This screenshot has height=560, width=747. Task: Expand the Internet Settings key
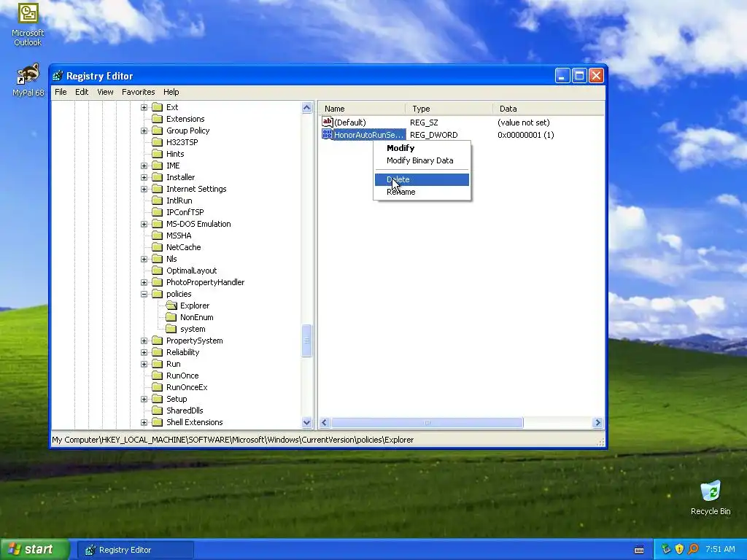[144, 189]
